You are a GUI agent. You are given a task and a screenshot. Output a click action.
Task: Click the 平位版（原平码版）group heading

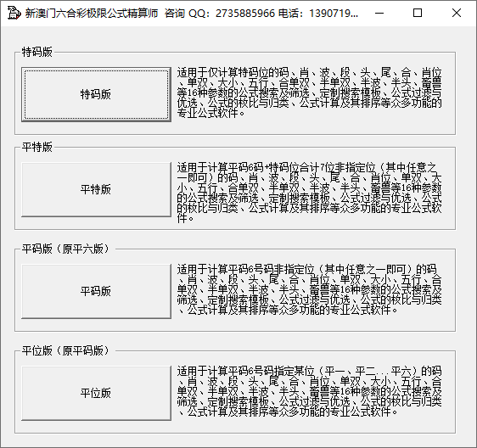[66, 351]
